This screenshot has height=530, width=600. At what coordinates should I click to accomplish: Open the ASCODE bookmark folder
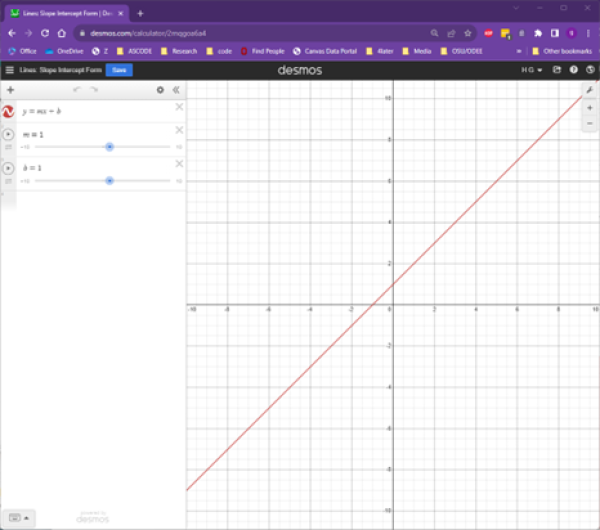[134, 51]
